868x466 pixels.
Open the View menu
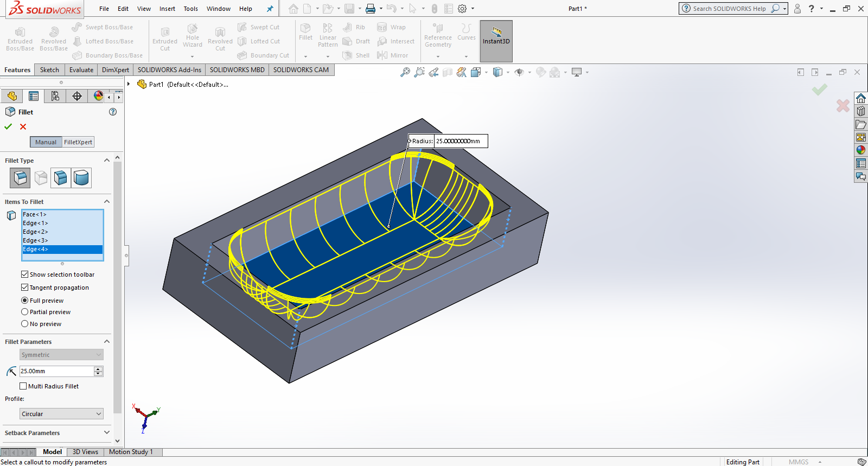click(144, 9)
